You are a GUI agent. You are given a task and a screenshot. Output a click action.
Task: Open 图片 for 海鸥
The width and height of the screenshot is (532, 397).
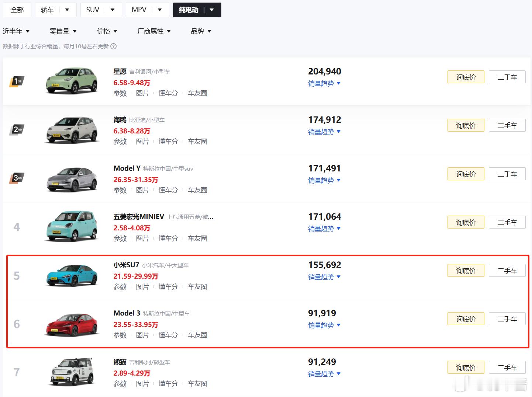pos(142,142)
